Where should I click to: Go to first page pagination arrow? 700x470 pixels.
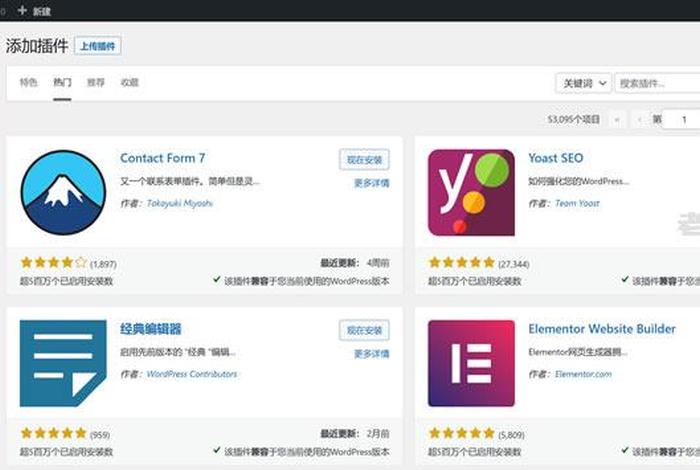[x=617, y=120]
